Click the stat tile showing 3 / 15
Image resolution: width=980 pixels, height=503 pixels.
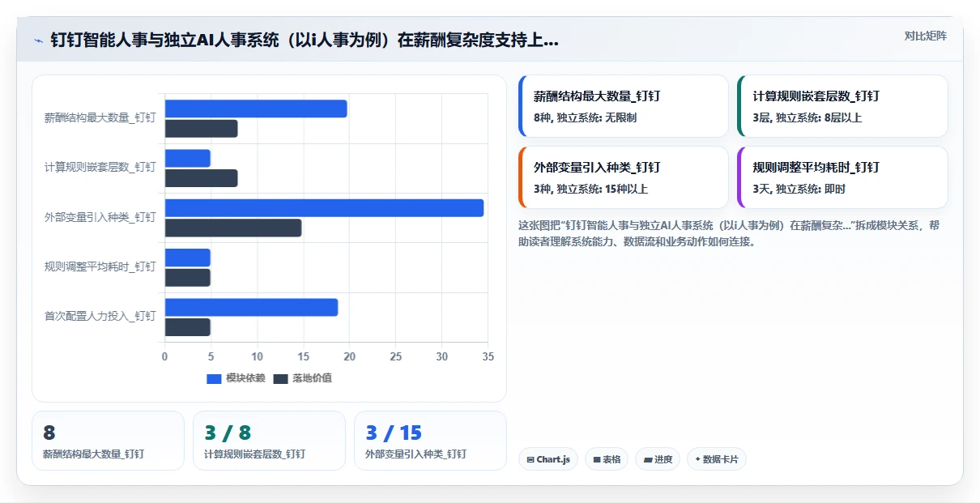click(430, 441)
